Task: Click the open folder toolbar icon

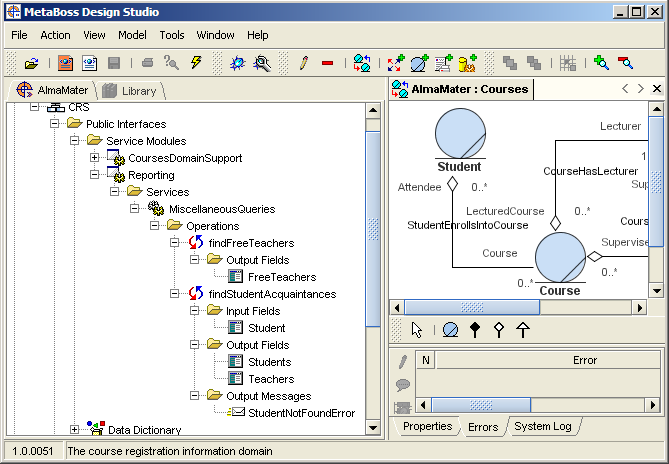Action: 31,64
